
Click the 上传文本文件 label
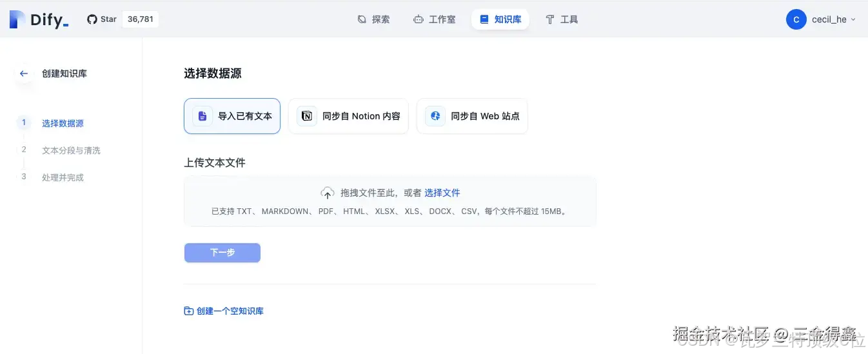[215, 162]
